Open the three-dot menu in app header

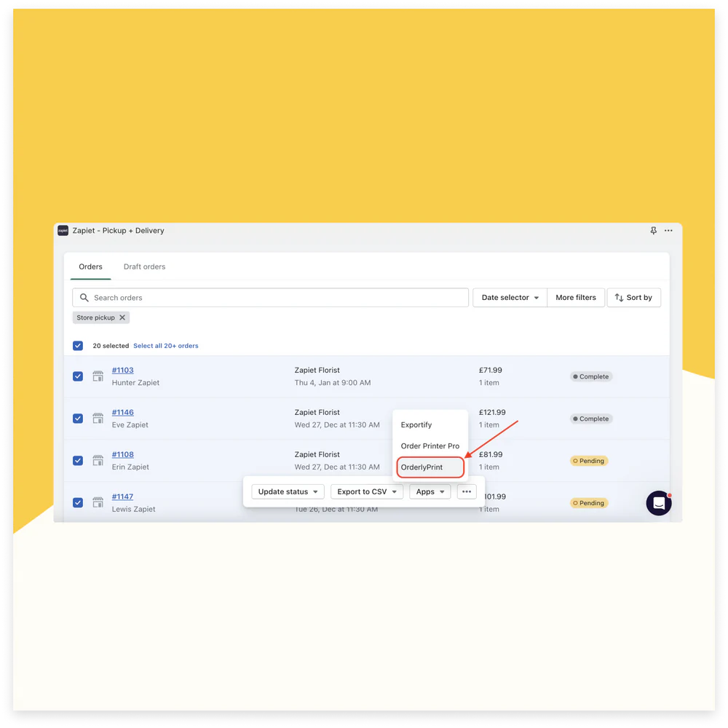[668, 231]
